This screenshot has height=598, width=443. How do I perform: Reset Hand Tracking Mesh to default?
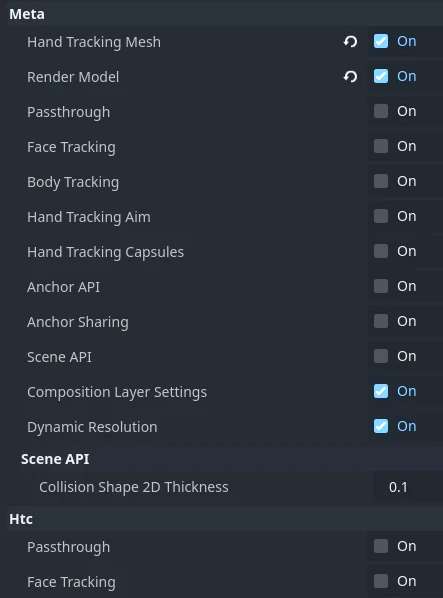[350, 41]
